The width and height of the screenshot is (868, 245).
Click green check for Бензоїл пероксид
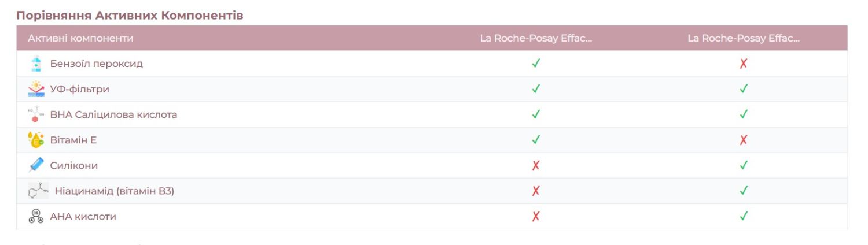[x=536, y=64]
